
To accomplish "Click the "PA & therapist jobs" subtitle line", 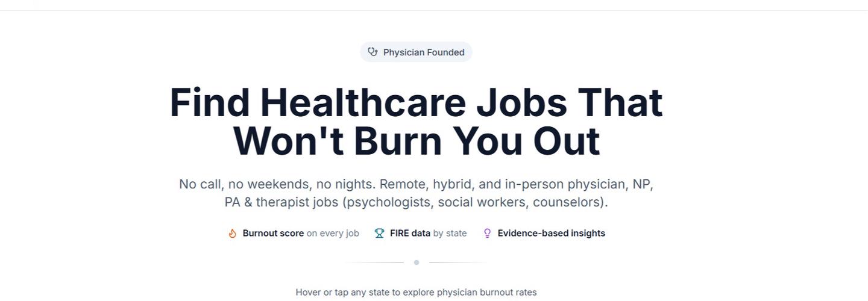I will point(416,202).
